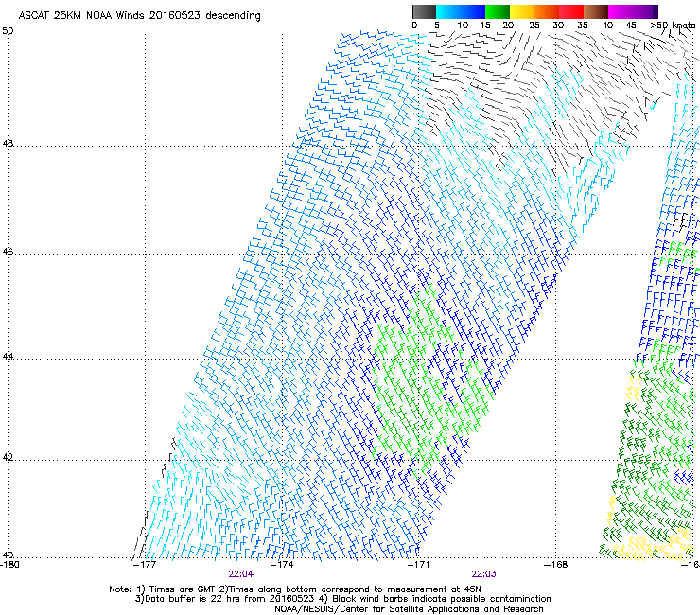Click the green 15-20 knots legend band

pyautogui.click(x=498, y=11)
